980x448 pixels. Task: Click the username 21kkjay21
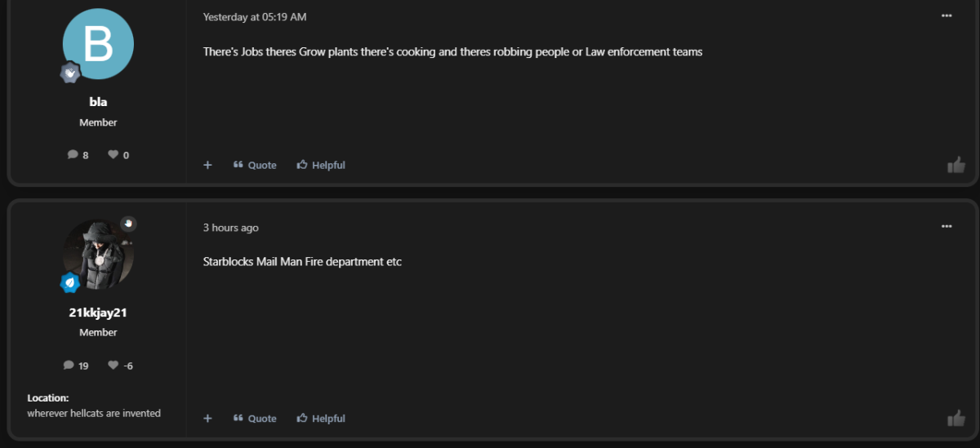(x=98, y=312)
